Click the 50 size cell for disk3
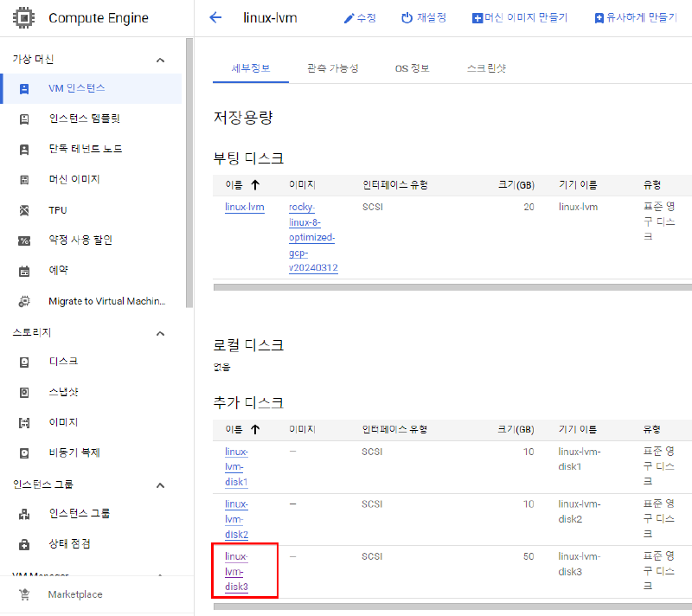Screen dimensions: 692x616 [529, 557]
